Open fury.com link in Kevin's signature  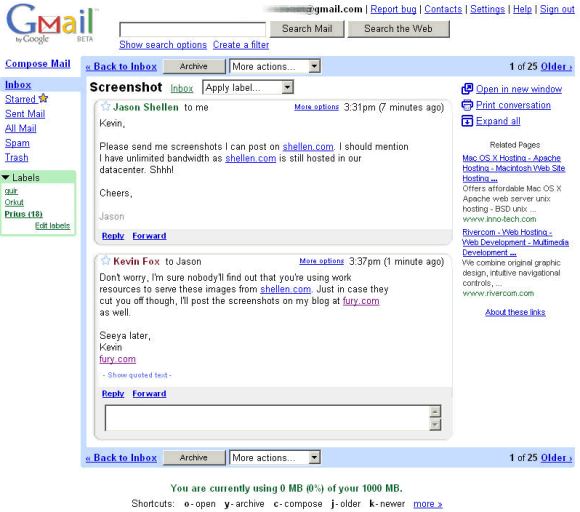coord(118,359)
